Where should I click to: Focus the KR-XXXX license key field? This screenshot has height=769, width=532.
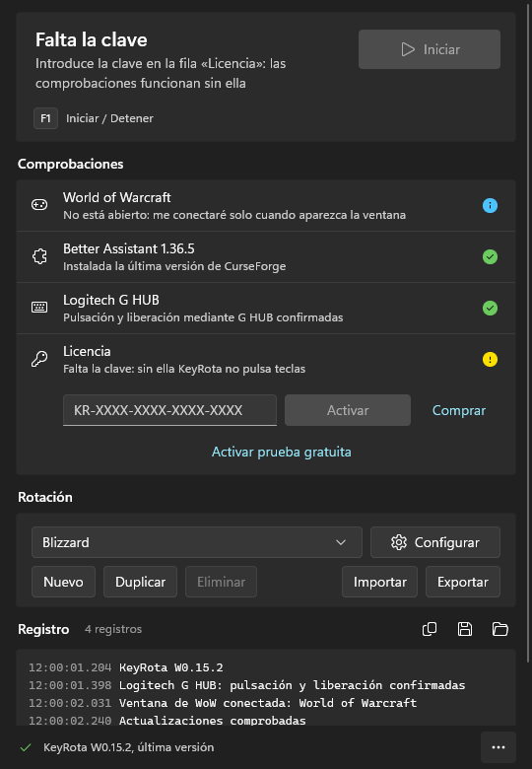click(x=170, y=410)
